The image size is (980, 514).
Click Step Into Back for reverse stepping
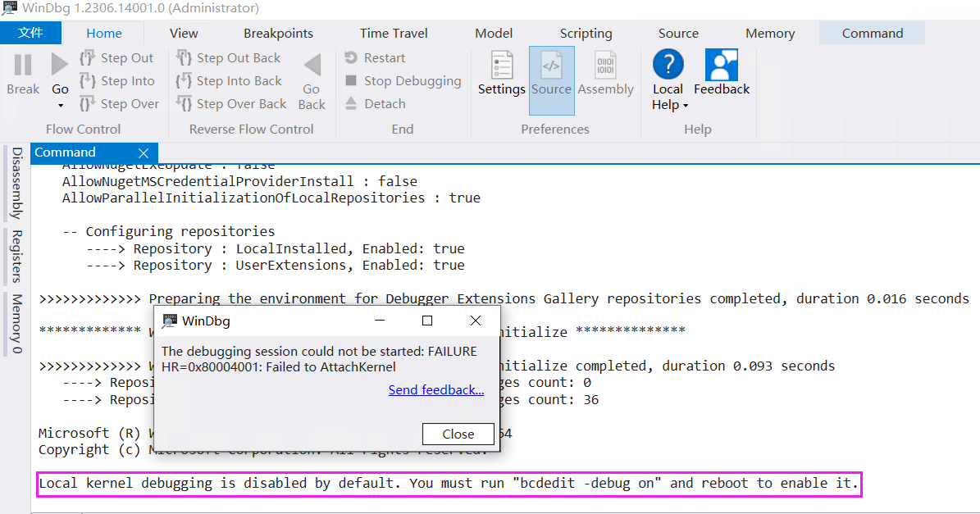[x=230, y=81]
